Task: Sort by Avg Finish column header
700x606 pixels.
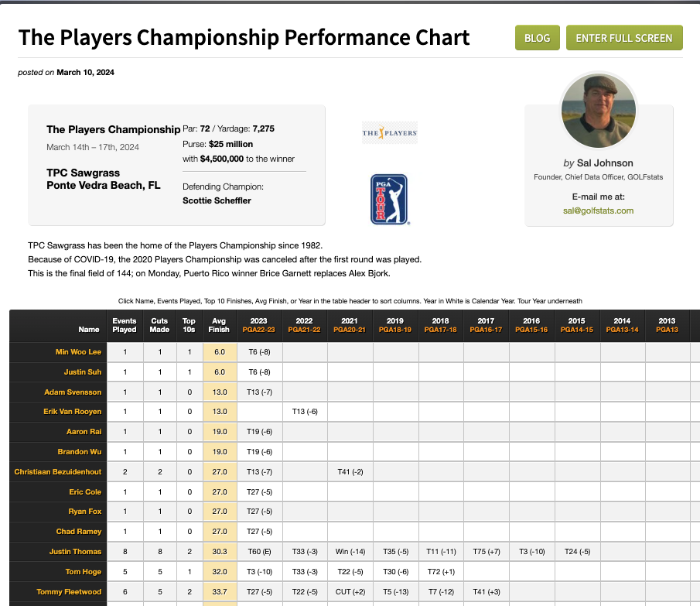Action: pos(219,325)
